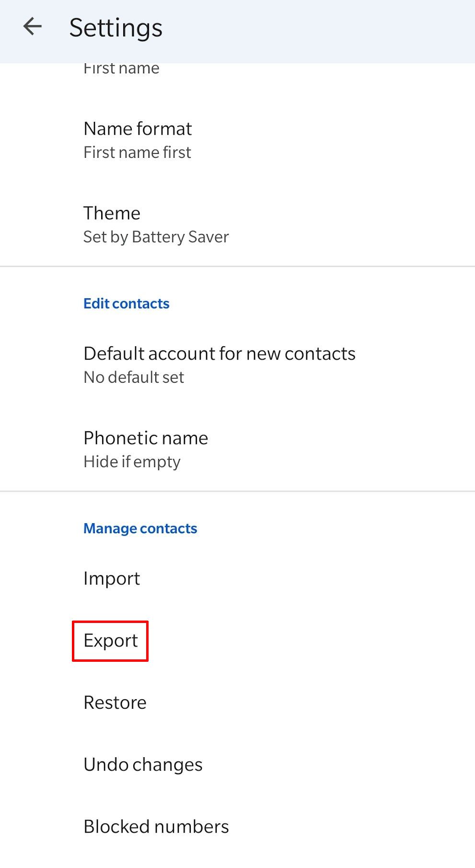Open the Theme setting

point(112,213)
